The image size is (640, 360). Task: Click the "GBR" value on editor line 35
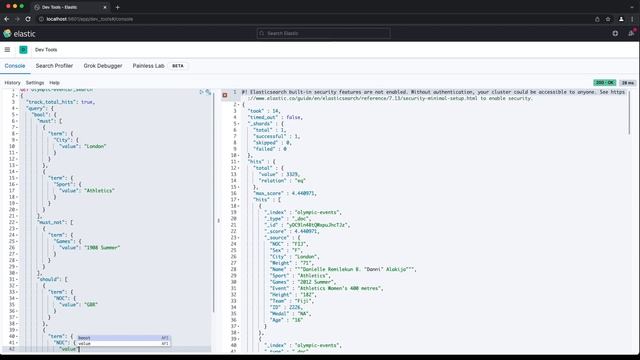point(91,304)
